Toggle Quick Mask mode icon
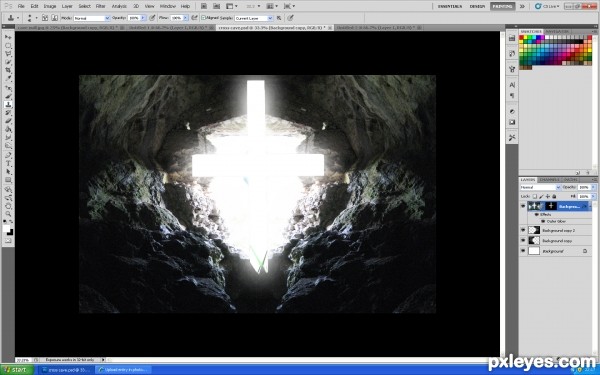The image size is (600, 375). [x=8, y=241]
